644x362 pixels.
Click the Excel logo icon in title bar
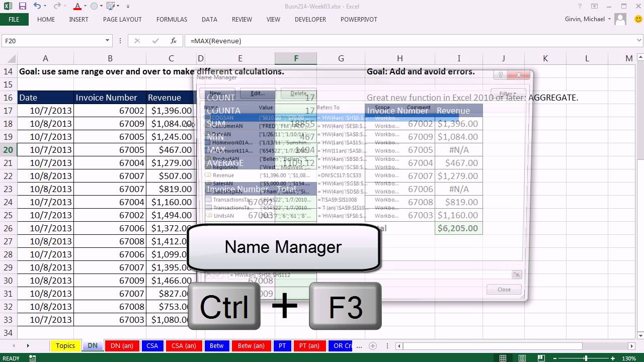pyautogui.click(x=7, y=7)
